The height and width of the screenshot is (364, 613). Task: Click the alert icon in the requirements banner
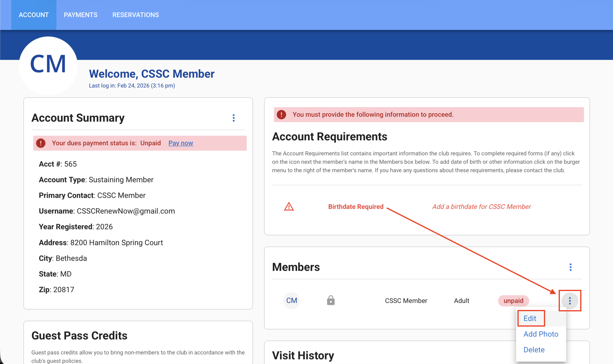[281, 115]
